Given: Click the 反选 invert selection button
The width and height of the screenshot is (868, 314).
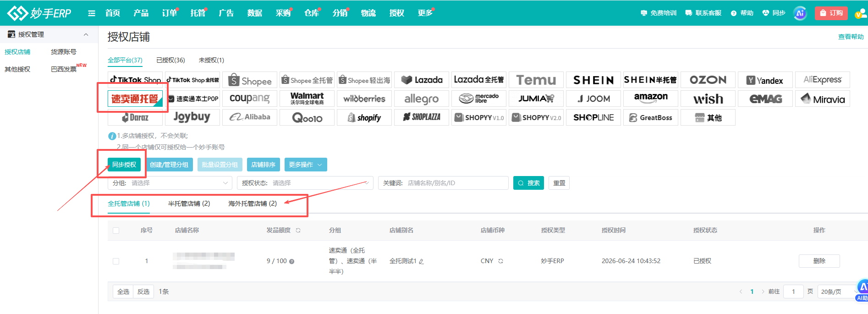Looking at the screenshot, I should (x=143, y=292).
